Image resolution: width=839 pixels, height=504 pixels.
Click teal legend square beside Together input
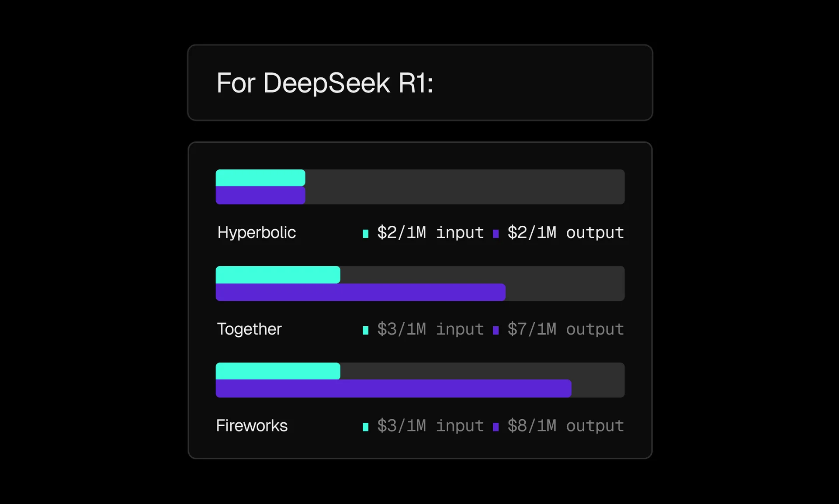[366, 330]
